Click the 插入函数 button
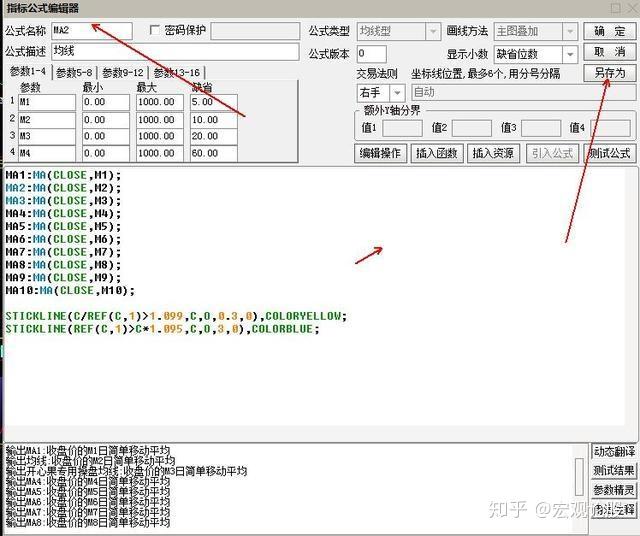Screen dimensions: 640x536 pyautogui.click(x=437, y=153)
